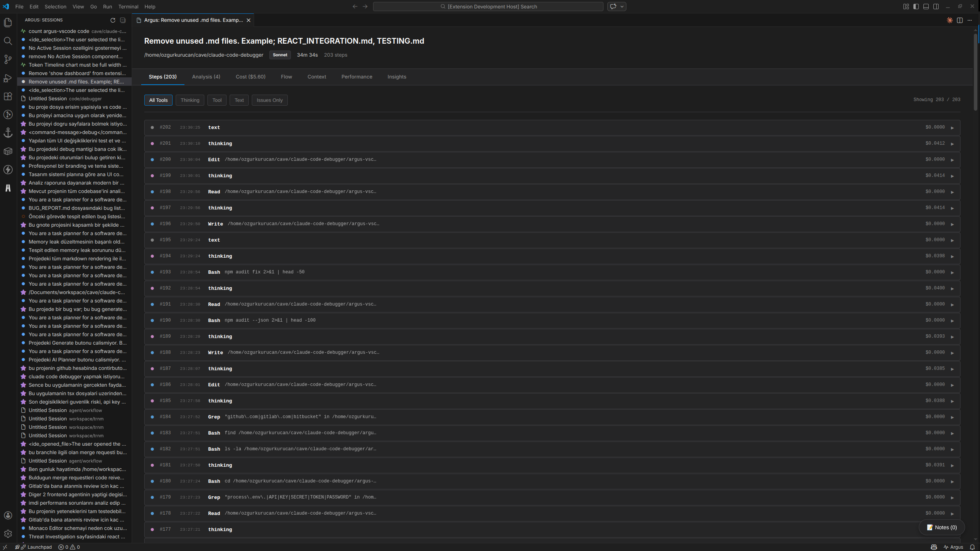This screenshot has width=980, height=551.
Task: Click the notifications bell in the status bar
Action: [x=973, y=547]
